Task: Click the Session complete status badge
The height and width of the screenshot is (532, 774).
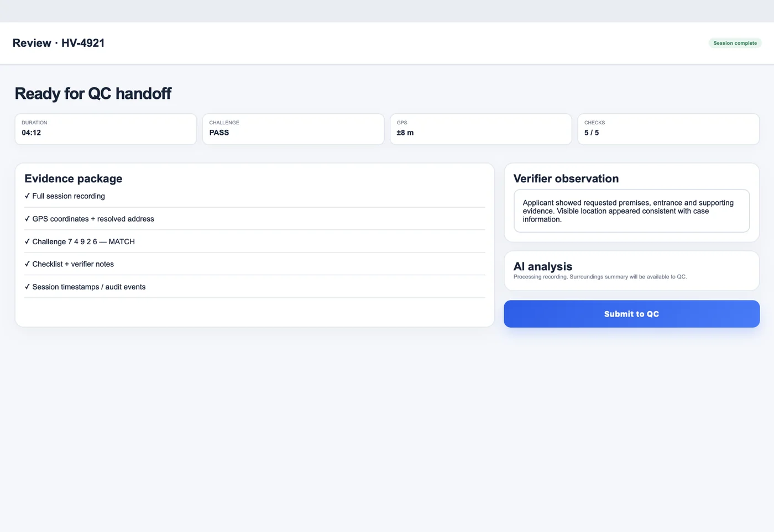Action: pos(735,43)
